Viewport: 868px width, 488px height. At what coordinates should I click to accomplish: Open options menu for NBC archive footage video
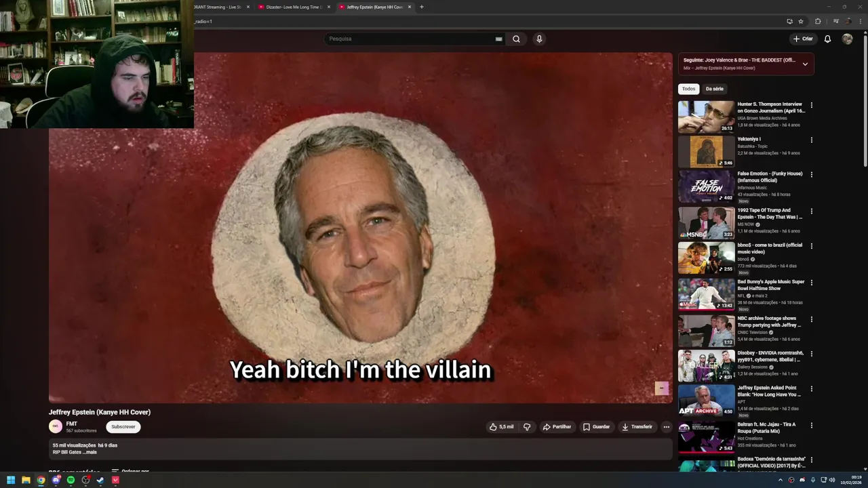pyautogui.click(x=811, y=319)
